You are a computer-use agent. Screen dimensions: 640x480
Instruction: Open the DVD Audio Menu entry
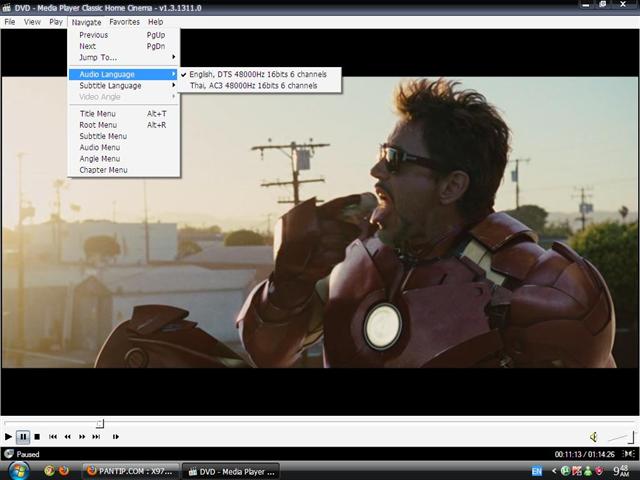point(124,147)
